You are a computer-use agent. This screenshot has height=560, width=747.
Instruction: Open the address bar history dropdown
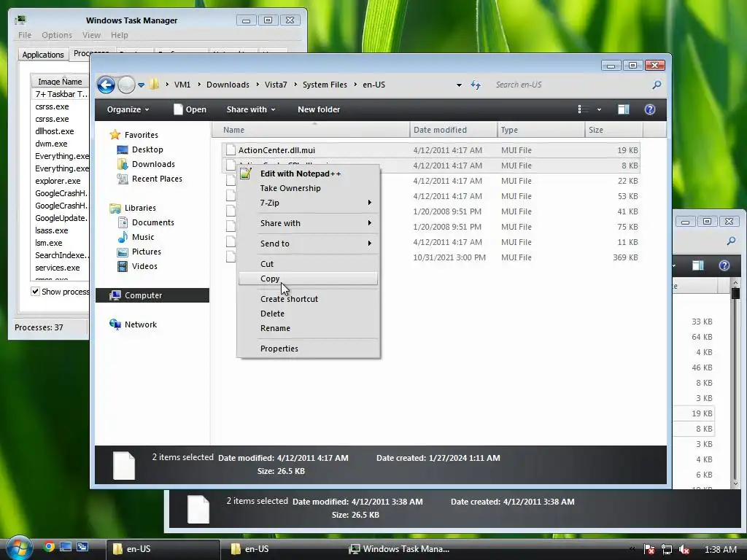(459, 85)
